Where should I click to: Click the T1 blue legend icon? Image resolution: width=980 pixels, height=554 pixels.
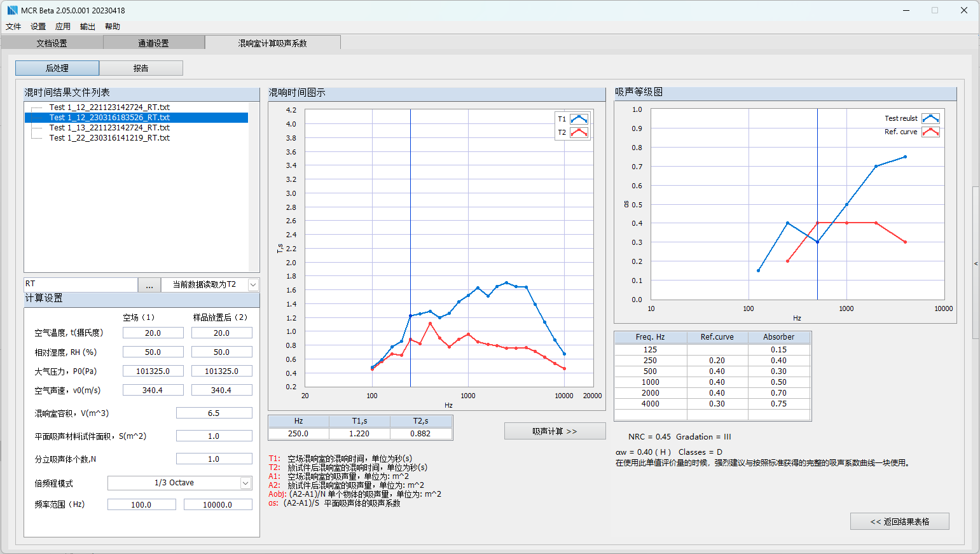579,119
